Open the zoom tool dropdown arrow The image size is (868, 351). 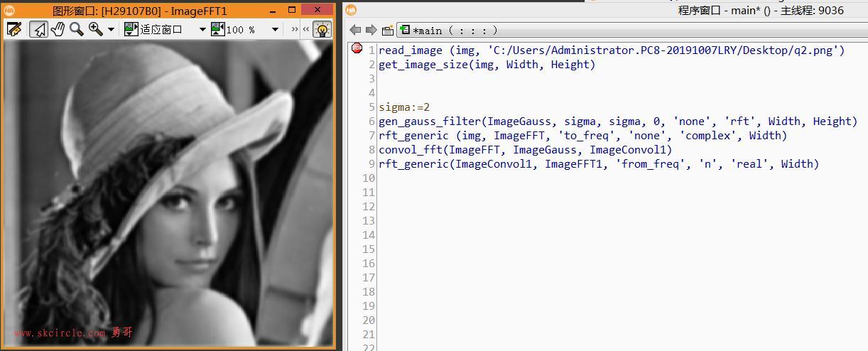(111, 30)
